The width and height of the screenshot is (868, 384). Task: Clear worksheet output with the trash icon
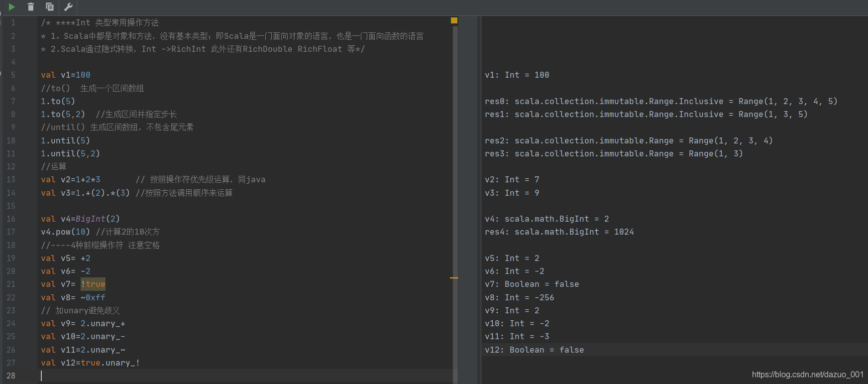31,7
